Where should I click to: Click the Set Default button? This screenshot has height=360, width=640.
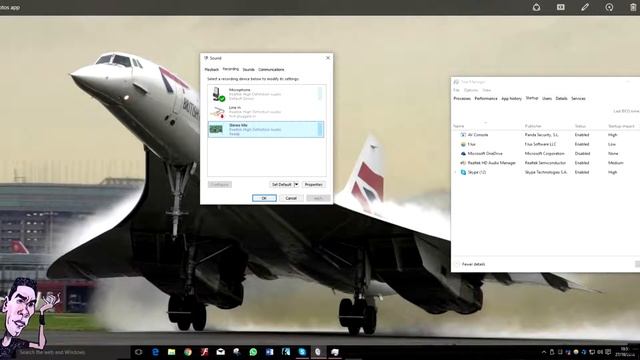(282, 184)
